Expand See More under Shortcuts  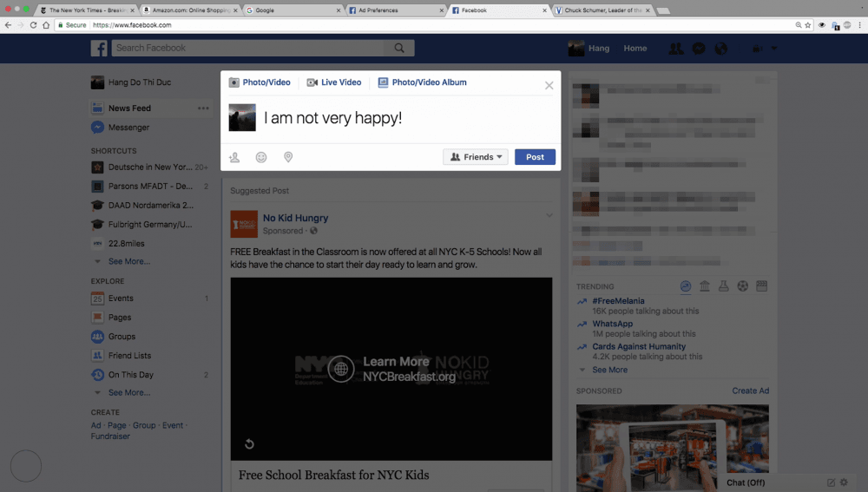click(128, 261)
